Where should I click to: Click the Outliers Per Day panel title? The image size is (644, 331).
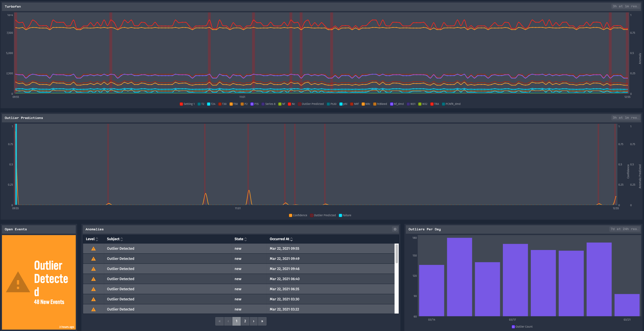(x=424, y=229)
